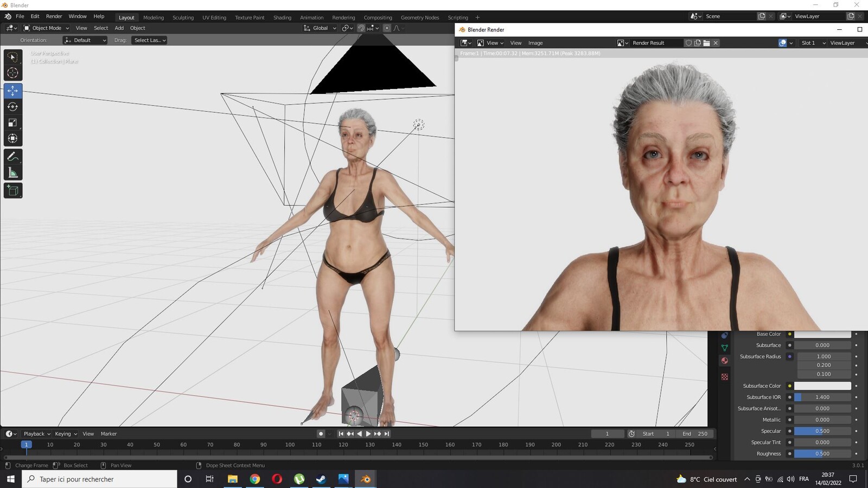Jump to the timeline end frame
The width and height of the screenshot is (868, 488).
(387, 434)
